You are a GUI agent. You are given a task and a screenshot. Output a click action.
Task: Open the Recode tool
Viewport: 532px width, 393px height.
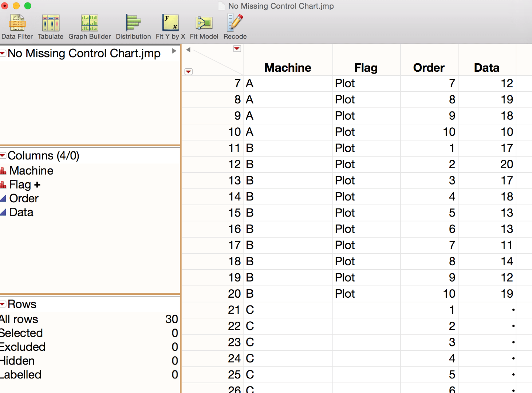(x=235, y=27)
